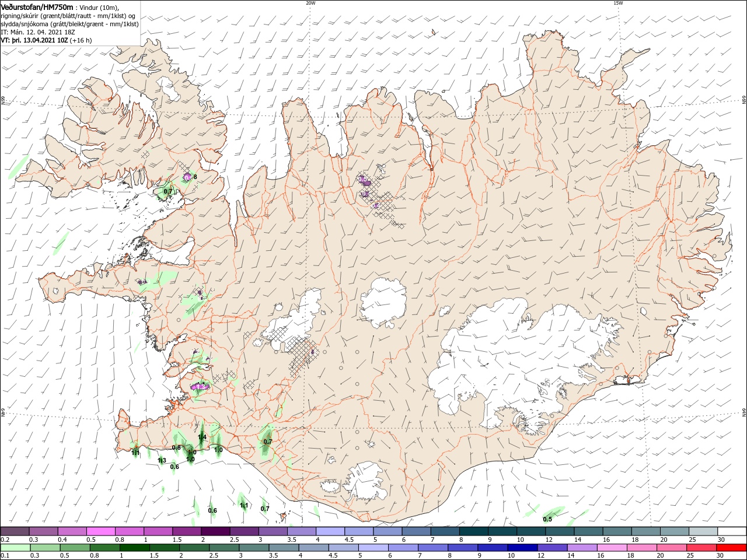
Task: Click the upper legend swatch labelled 1.5
Action: [186, 531]
